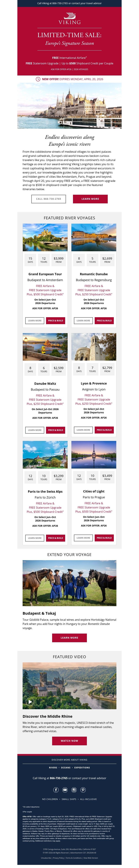Screen dimensions: 139x868
Task: Click the Unsubscribe link
Action: pos(46,858)
